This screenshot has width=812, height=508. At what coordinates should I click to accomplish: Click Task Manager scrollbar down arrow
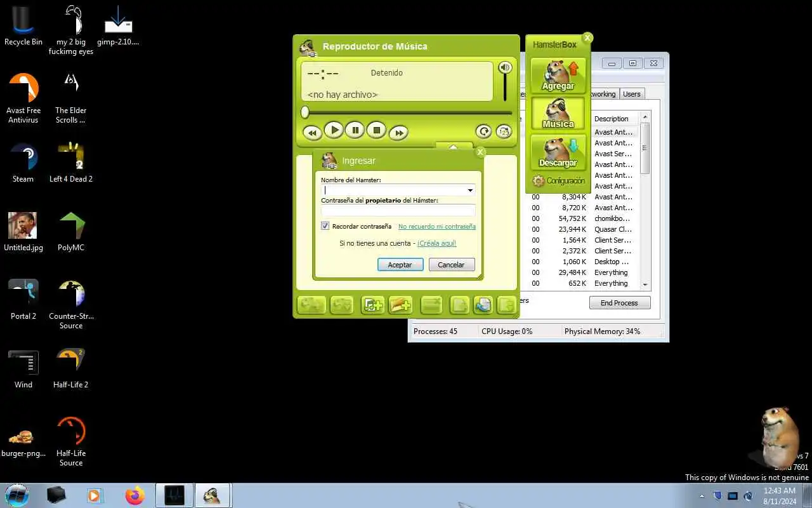pyautogui.click(x=645, y=285)
